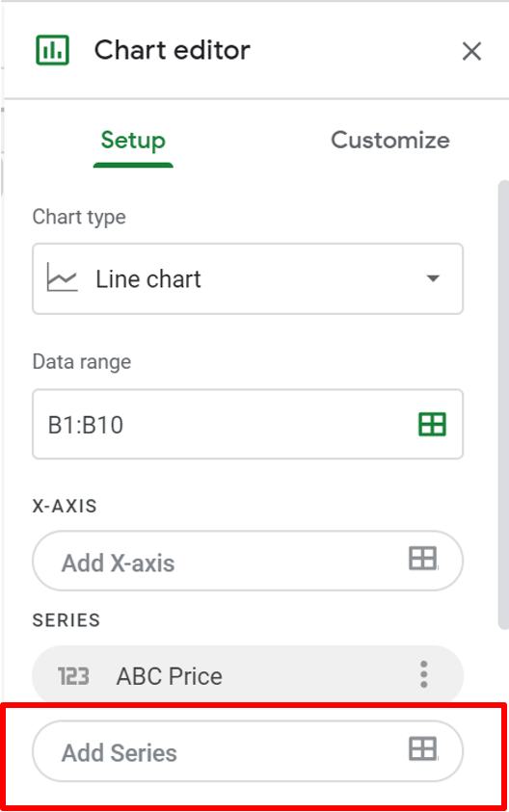This screenshot has height=812, width=509.
Task: Click the line chart icon in Chart type
Action: click(62, 277)
